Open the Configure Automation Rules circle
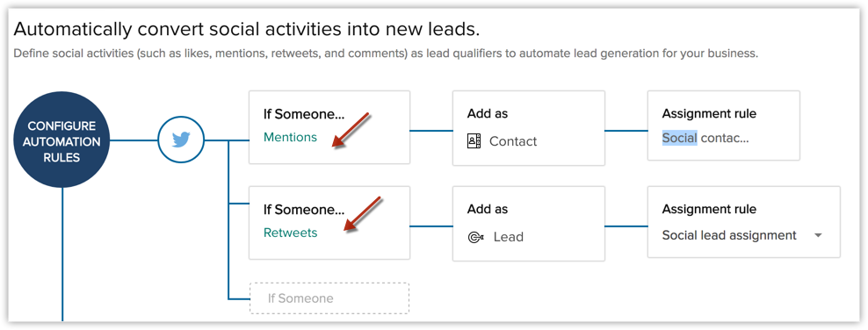This screenshot has width=868, height=330. coord(61,140)
